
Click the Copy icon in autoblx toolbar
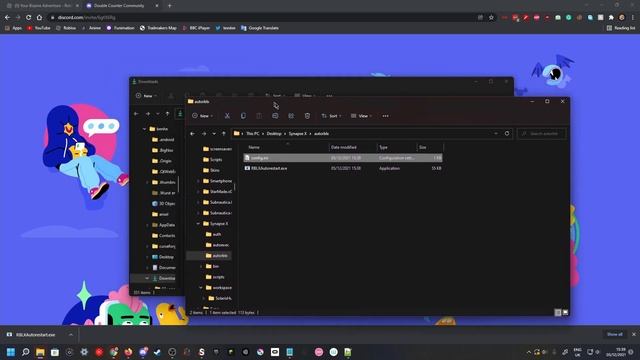point(243,116)
